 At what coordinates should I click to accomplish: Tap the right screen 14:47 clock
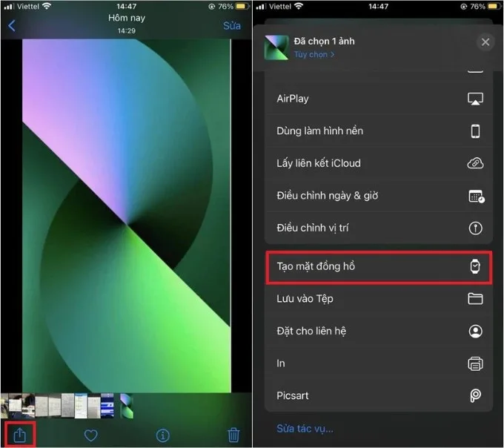click(x=378, y=7)
